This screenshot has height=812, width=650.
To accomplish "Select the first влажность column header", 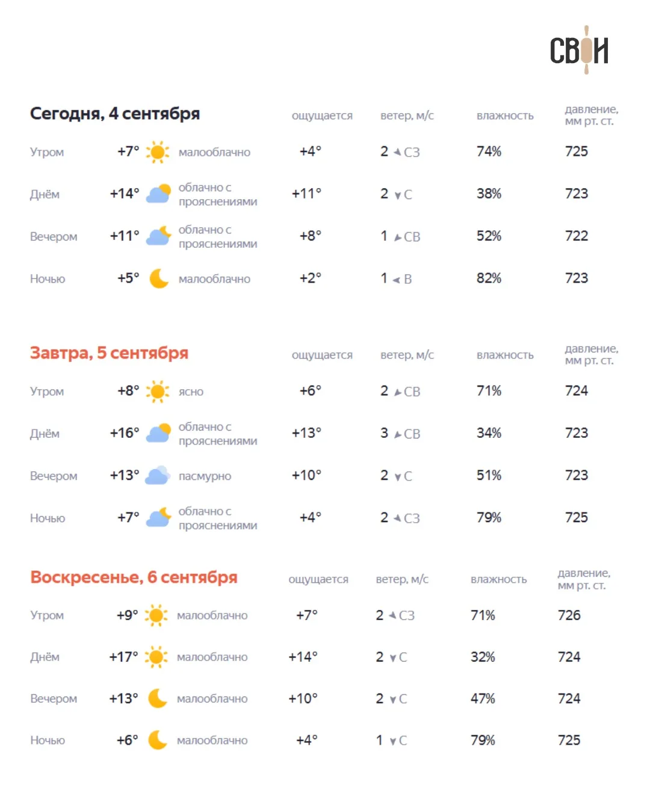I will [505, 115].
